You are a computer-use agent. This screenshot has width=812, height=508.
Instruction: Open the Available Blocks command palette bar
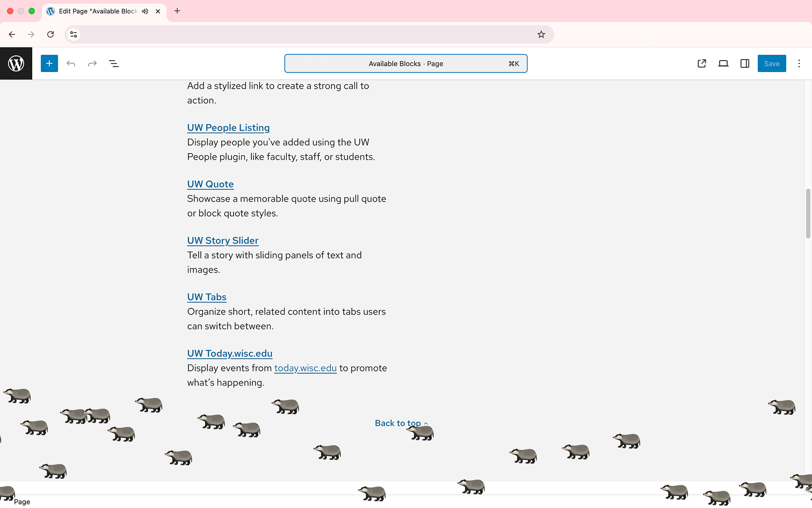(x=405, y=63)
